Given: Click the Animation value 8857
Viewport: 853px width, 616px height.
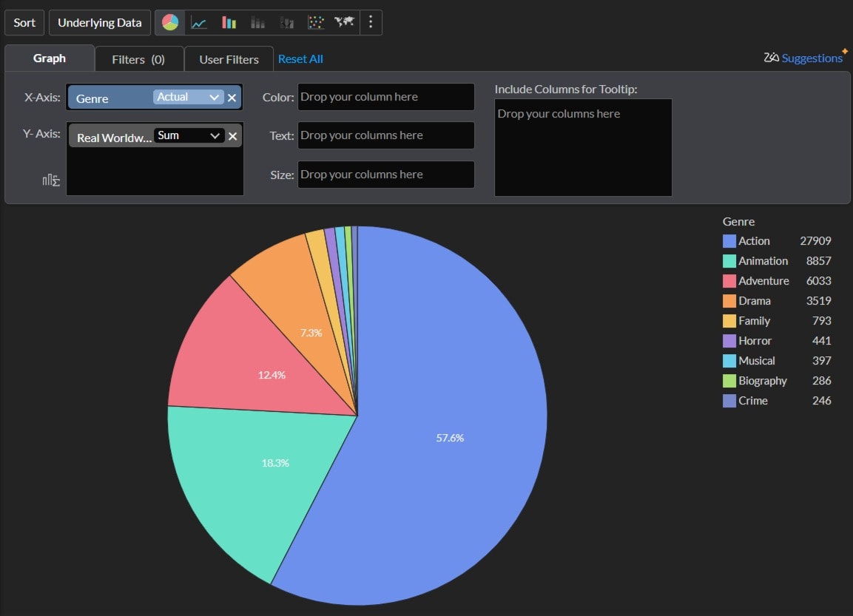Looking at the screenshot, I should coord(819,261).
